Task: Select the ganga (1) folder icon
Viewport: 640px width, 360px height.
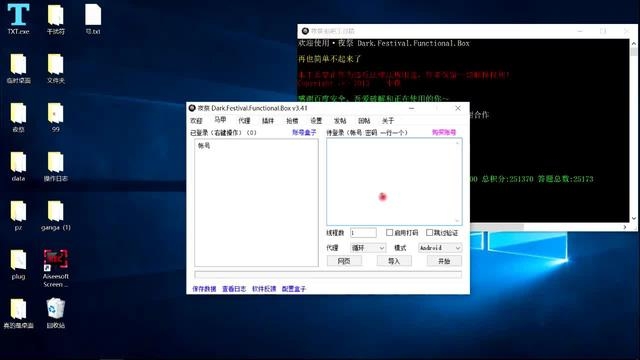Action: [x=56, y=215]
